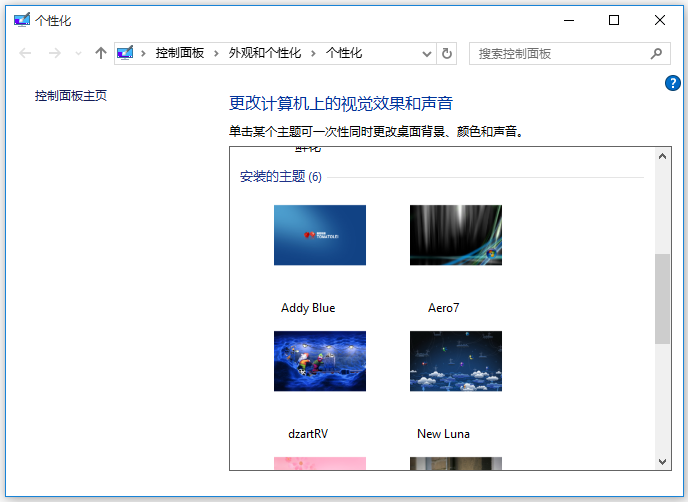The width and height of the screenshot is (688, 502).
Task: Open the 控制面板主页 link
Action: pyautogui.click(x=70, y=96)
